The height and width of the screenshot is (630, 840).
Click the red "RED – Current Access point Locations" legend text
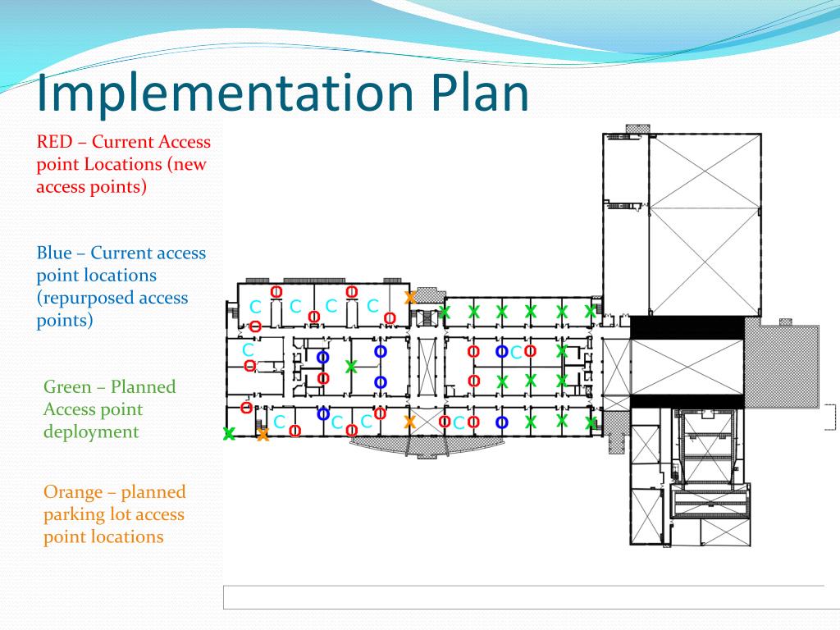coord(124,164)
